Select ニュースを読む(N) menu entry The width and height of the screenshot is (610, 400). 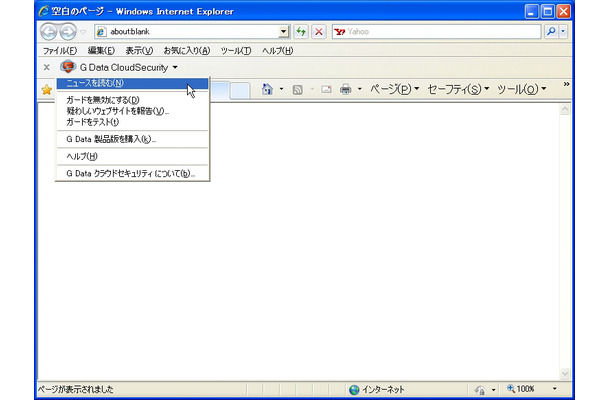point(132,83)
